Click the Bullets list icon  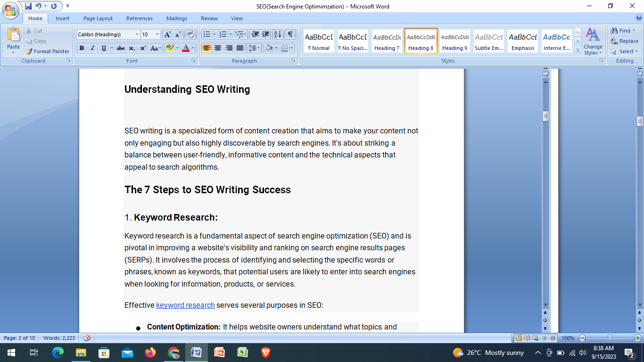206,34
